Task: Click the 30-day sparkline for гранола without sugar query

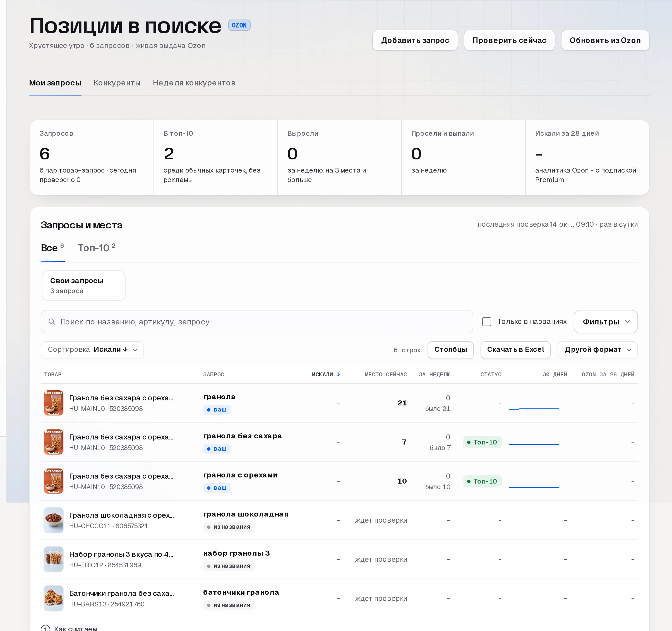Action: click(x=534, y=444)
